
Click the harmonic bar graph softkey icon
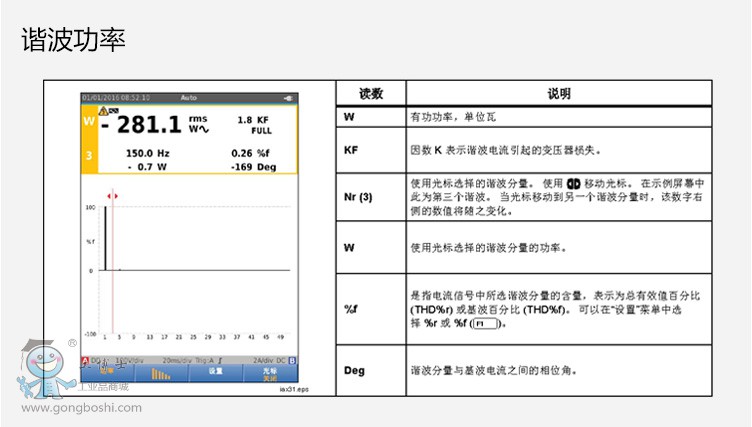point(161,372)
